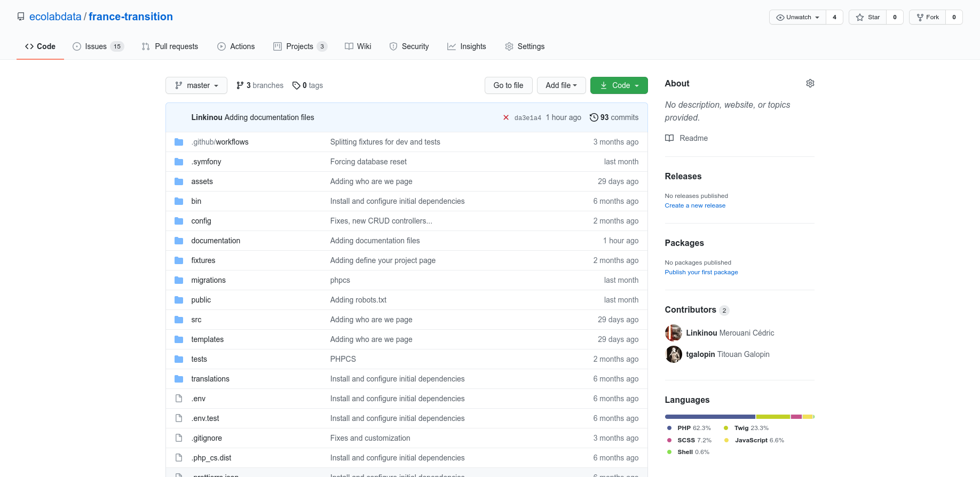The width and height of the screenshot is (980, 477).
Task: Click the gear icon in About section
Action: click(810, 83)
